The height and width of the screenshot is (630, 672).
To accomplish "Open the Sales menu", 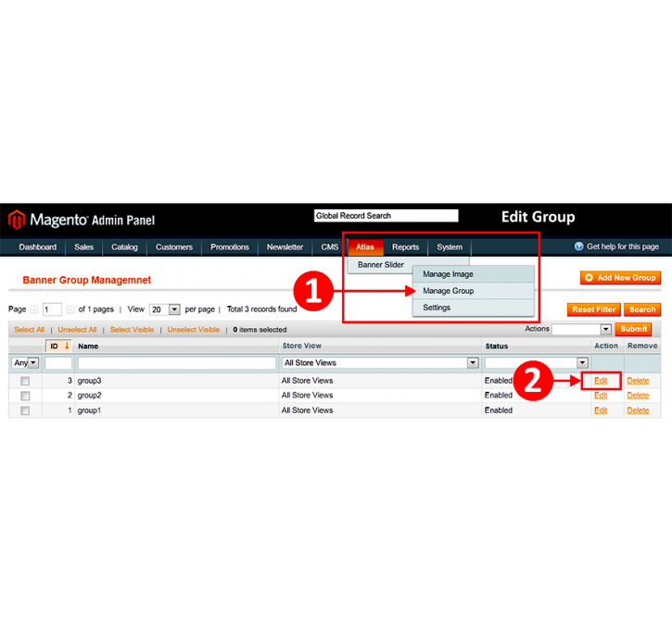I will tap(83, 247).
